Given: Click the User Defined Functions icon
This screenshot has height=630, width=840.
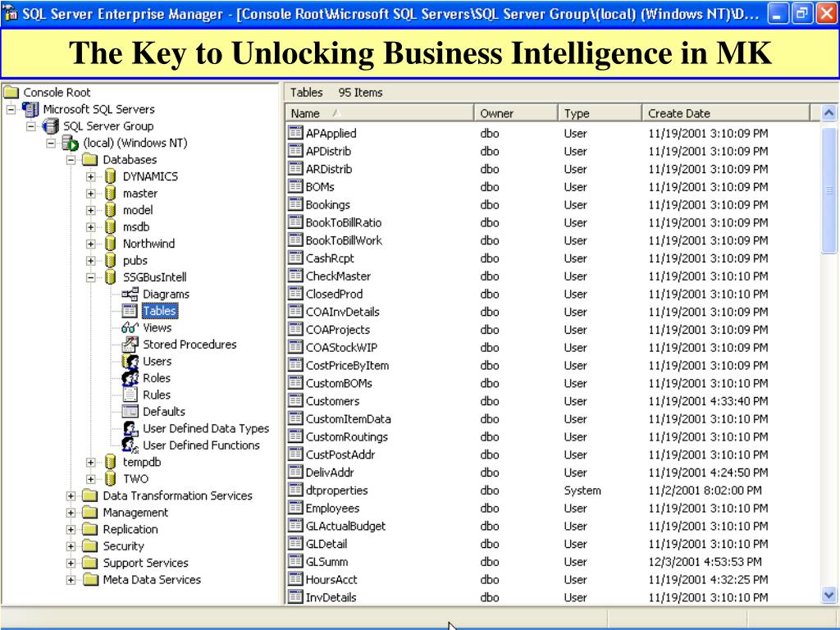Looking at the screenshot, I should 130,445.
